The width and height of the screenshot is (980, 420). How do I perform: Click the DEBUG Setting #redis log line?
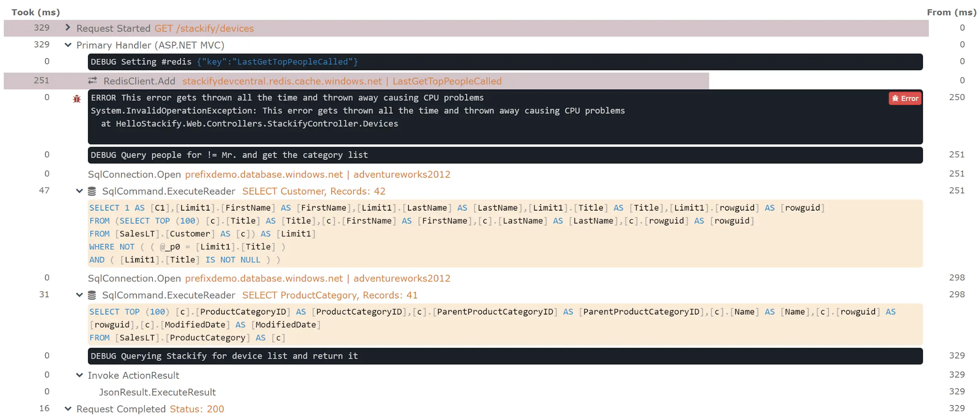[x=505, y=62]
